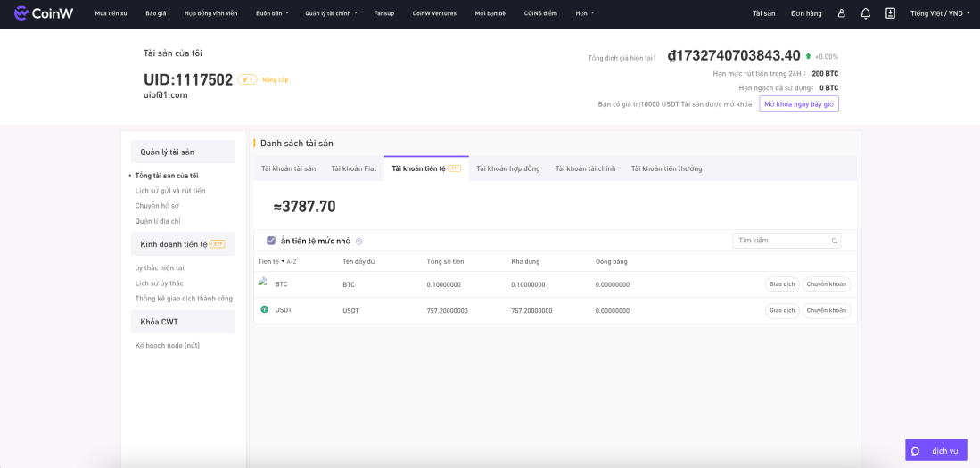This screenshot has height=468, width=980.
Task: Open Lịch sử gửi và rút tiền
Action: point(170,191)
